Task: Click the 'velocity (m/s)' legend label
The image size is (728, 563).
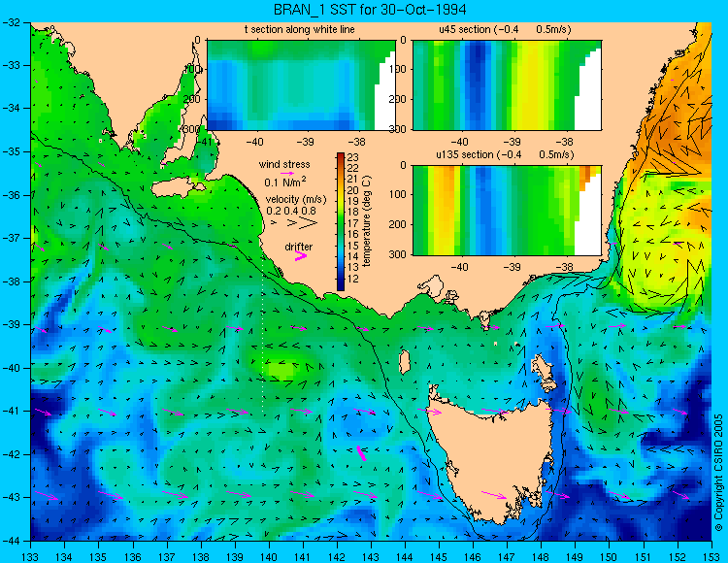Action: (296, 200)
